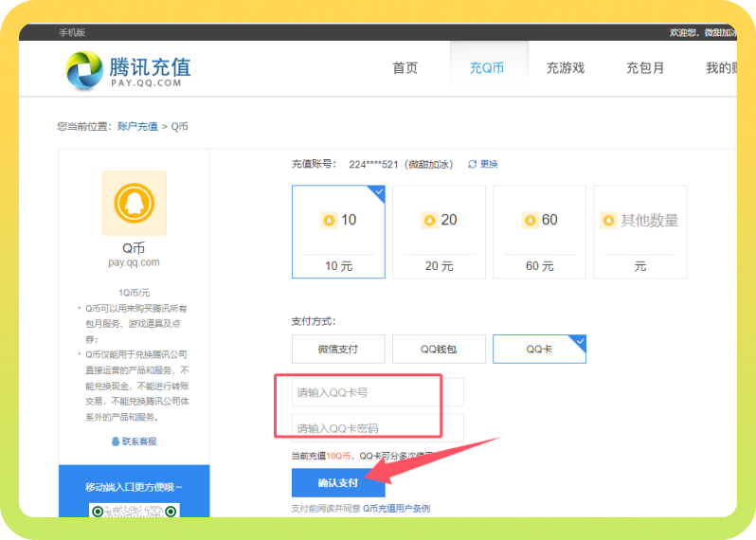This screenshot has width=756, height=540.
Task: Select the 60 Q币 amount option
Action: 539,232
